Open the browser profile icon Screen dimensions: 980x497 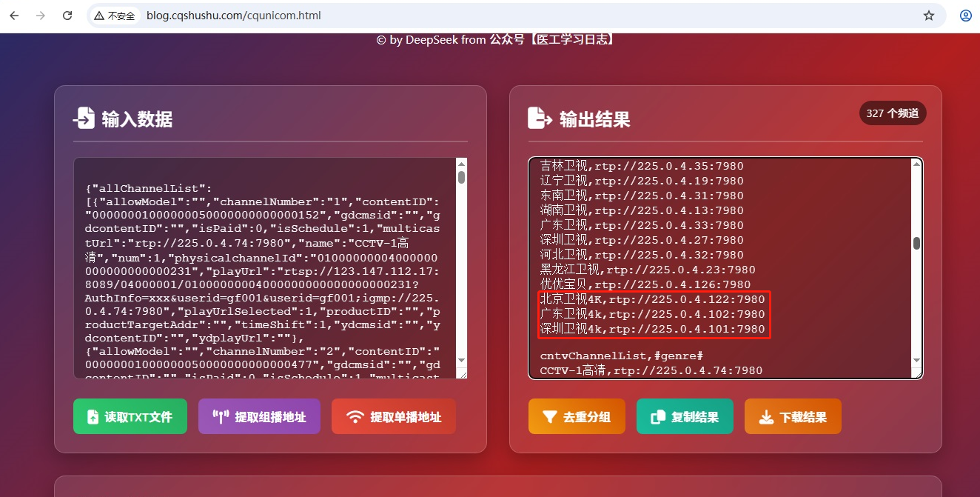pyautogui.click(x=965, y=16)
